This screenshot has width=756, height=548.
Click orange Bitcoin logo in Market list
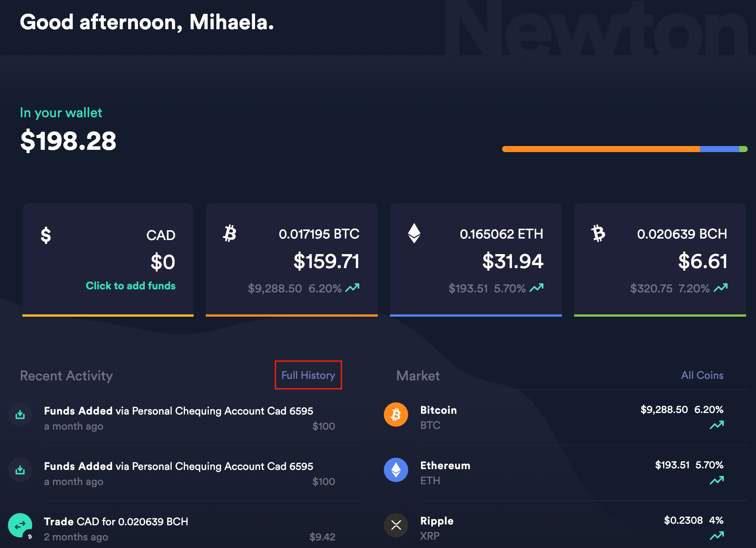click(396, 415)
